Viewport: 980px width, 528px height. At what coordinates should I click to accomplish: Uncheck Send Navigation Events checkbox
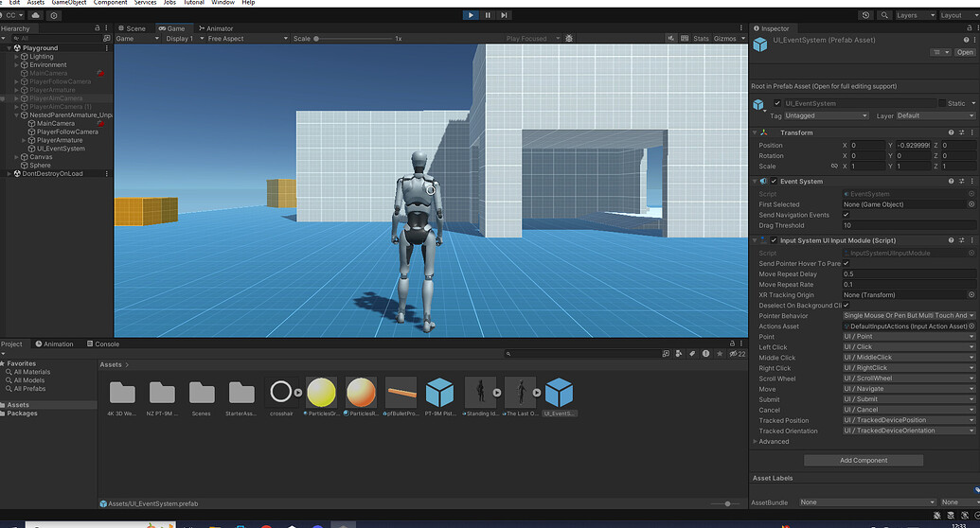click(x=846, y=215)
